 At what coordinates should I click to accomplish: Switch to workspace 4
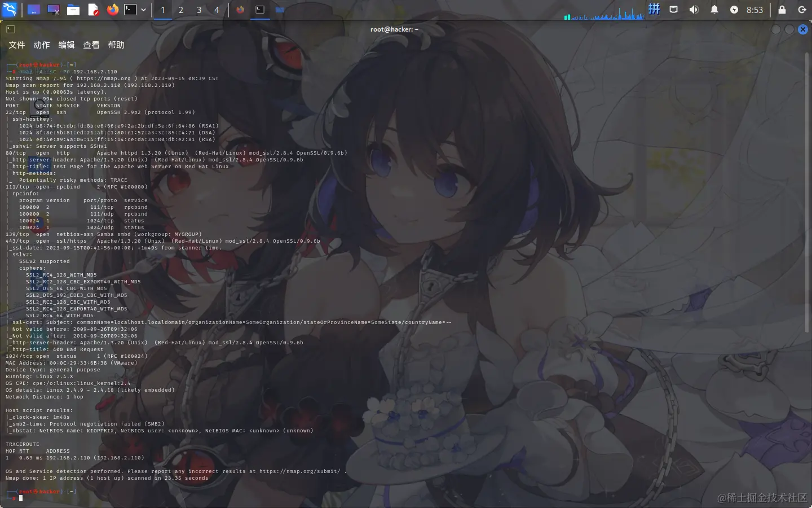pos(217,10)
